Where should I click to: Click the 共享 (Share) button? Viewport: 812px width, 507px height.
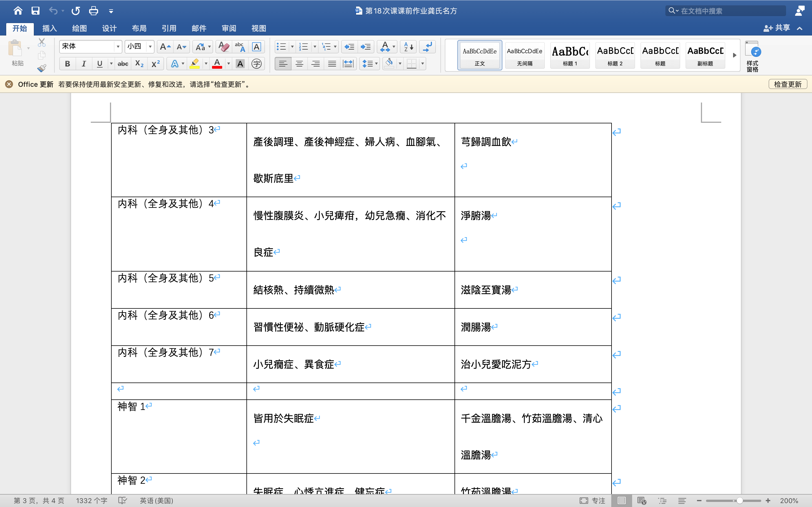tap(777, 28)
